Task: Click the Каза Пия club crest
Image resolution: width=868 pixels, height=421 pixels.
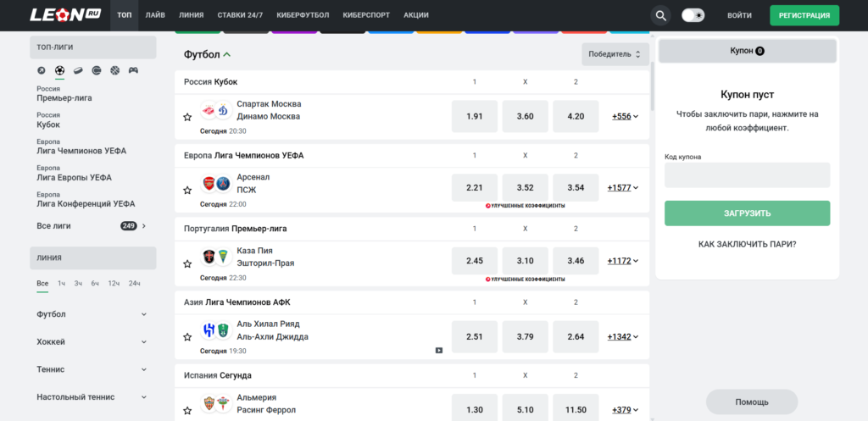Action: point(209,258)
